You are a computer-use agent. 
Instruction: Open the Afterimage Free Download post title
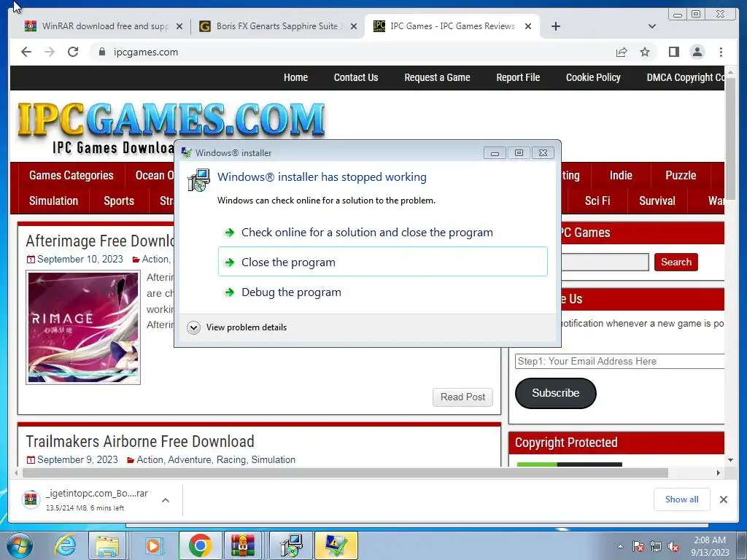[100, 241]
